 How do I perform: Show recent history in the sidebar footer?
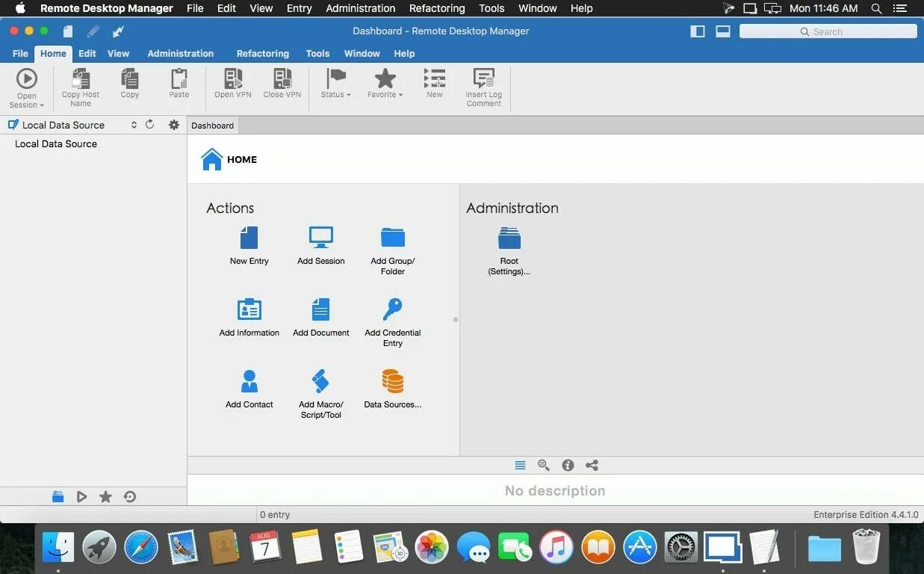(x=130, y=496)
